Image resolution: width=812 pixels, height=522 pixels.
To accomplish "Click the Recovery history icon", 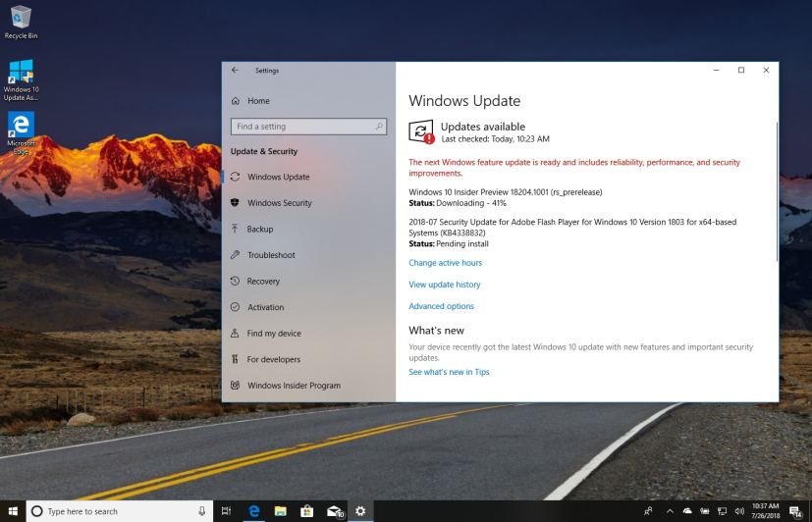I will click(235, 281).
